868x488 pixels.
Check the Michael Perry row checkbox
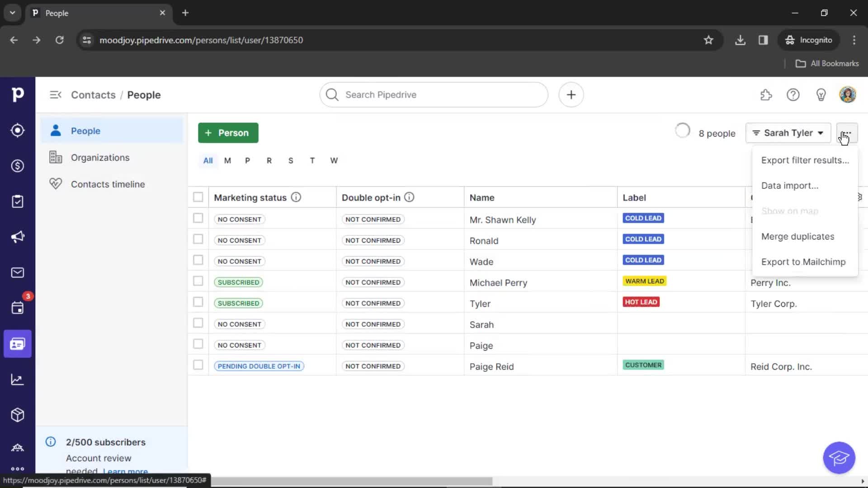tap(198, 281)
